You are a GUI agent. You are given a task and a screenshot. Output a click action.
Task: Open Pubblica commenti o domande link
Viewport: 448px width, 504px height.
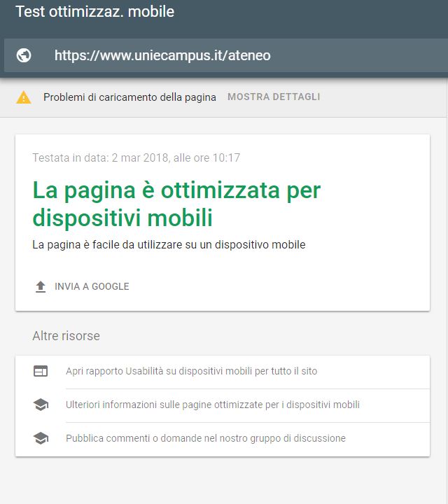(206, 438)
